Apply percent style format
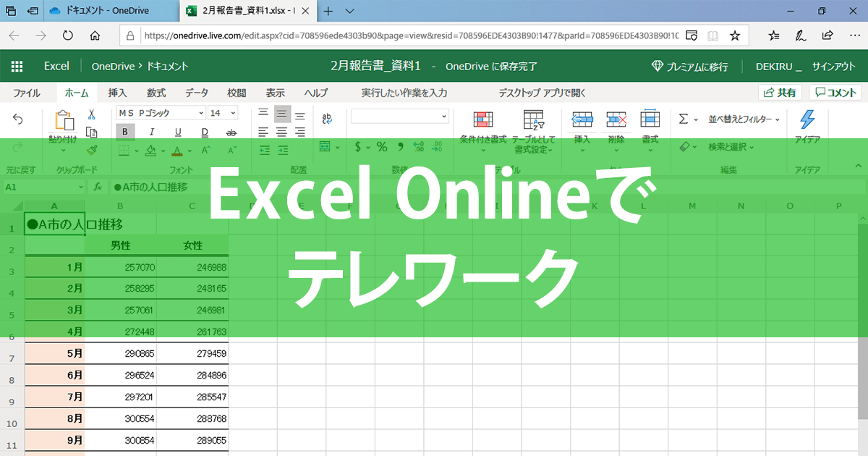The height and width of the screenshot is (456, 868). coord(382,147)
